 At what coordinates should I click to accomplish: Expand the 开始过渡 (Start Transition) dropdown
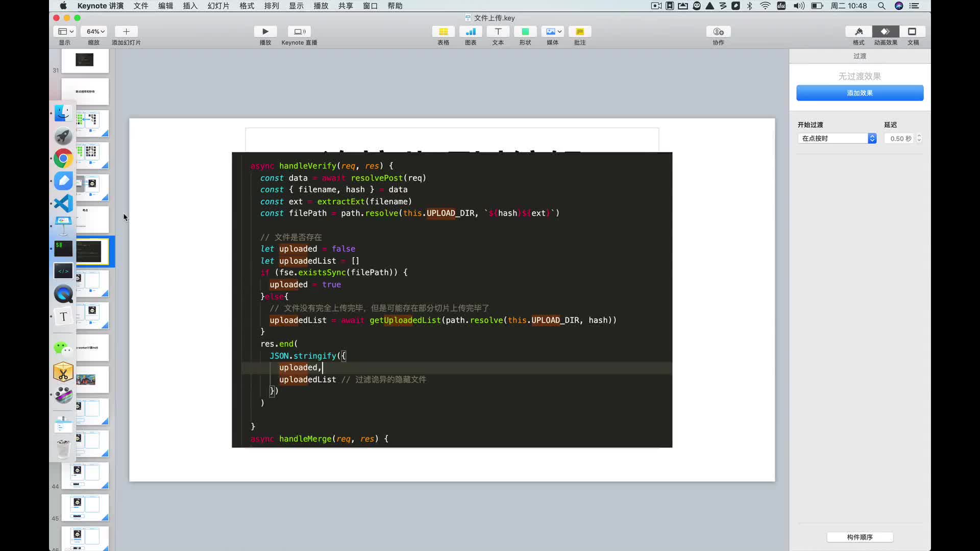pos(837,138)
